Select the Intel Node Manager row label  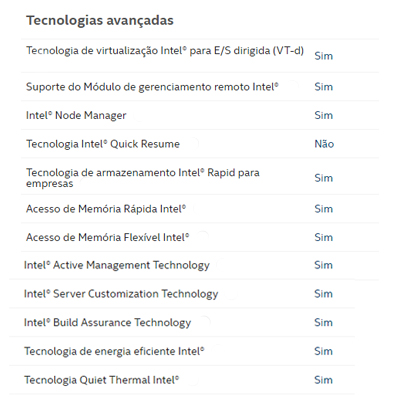76,115
